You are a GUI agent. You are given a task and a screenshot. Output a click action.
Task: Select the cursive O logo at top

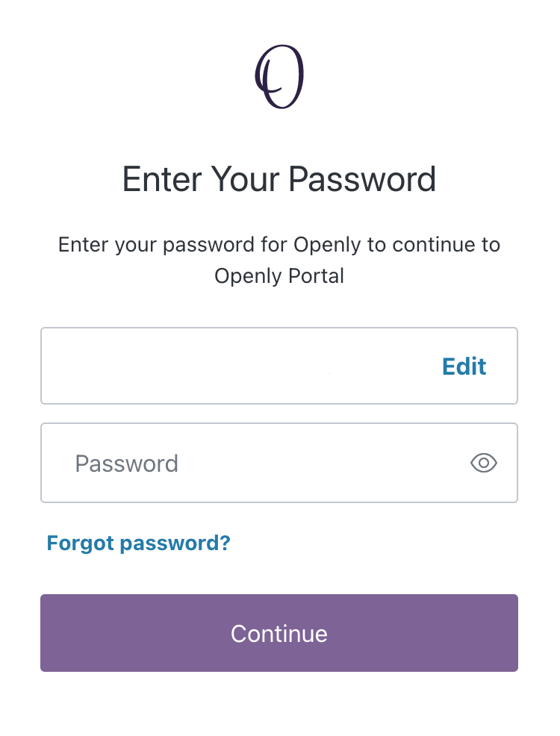pos(279,77)
